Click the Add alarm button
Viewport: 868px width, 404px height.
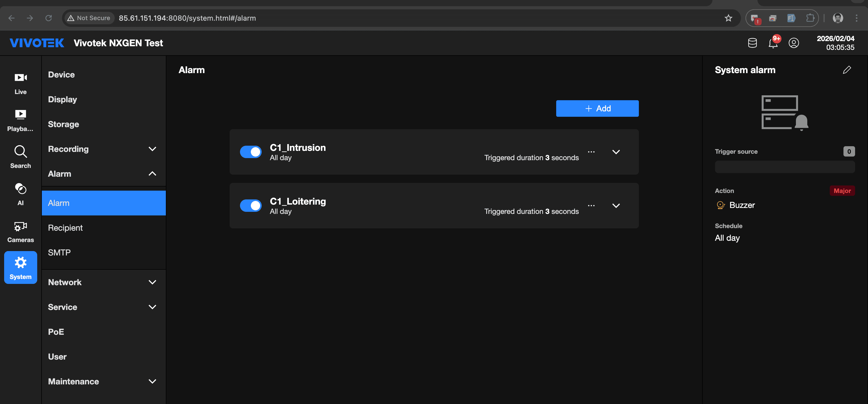[x=597, y=108]
